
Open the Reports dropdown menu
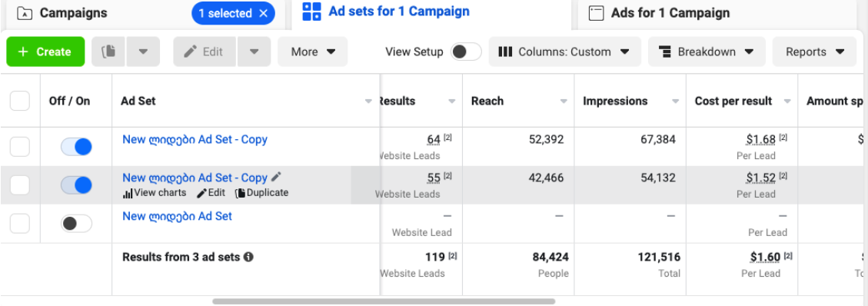click(814, 52)
